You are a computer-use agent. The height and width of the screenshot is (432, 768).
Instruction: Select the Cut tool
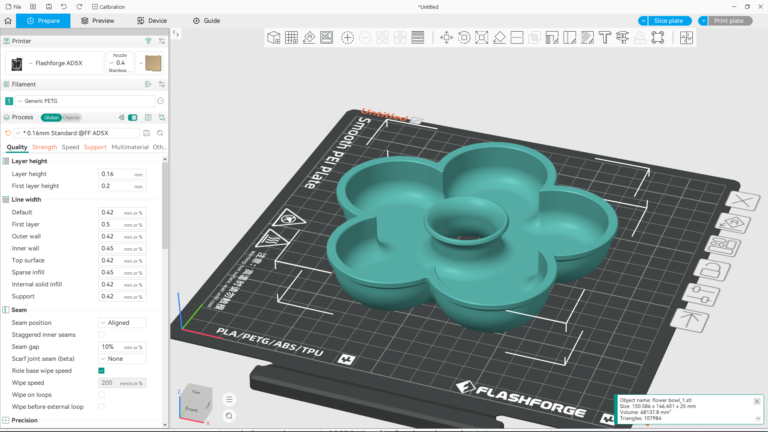(517, 37)
